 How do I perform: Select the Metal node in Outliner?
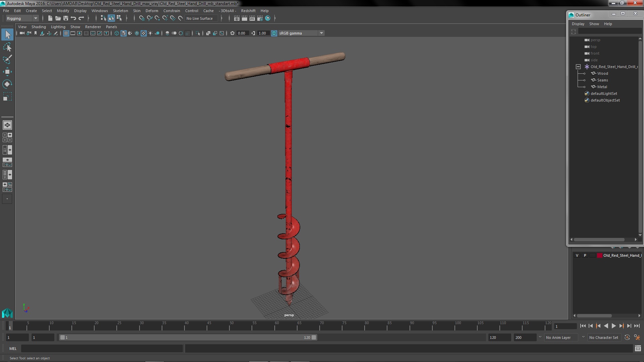[x=602, y=87]
